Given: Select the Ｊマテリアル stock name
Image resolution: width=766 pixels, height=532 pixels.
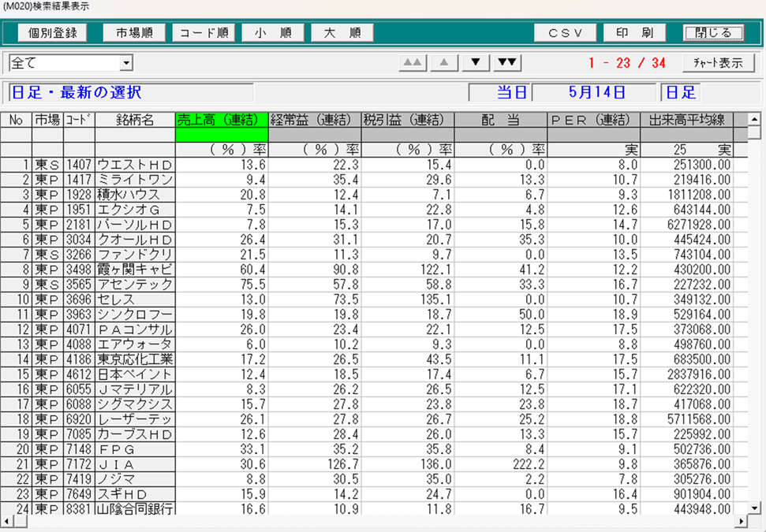Looking at the screenshot, I should point(136,389).
